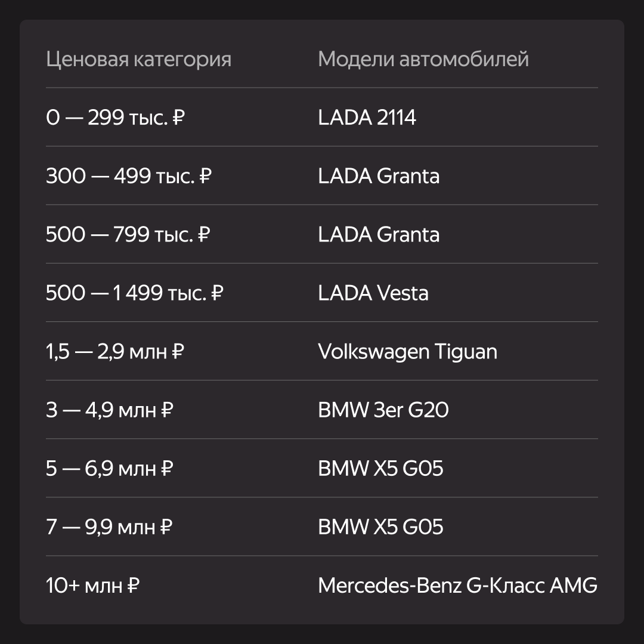Click BMW X5 G05 in the 7–9,9 row
Screen dimensions: 644x644
[x=380, y=527]
